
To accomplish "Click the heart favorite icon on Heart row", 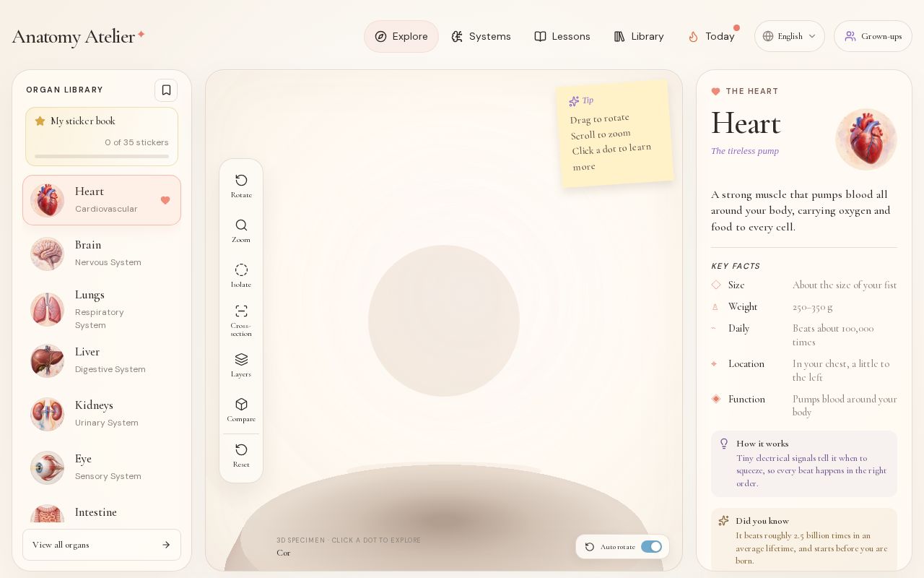I will [165, 200].
